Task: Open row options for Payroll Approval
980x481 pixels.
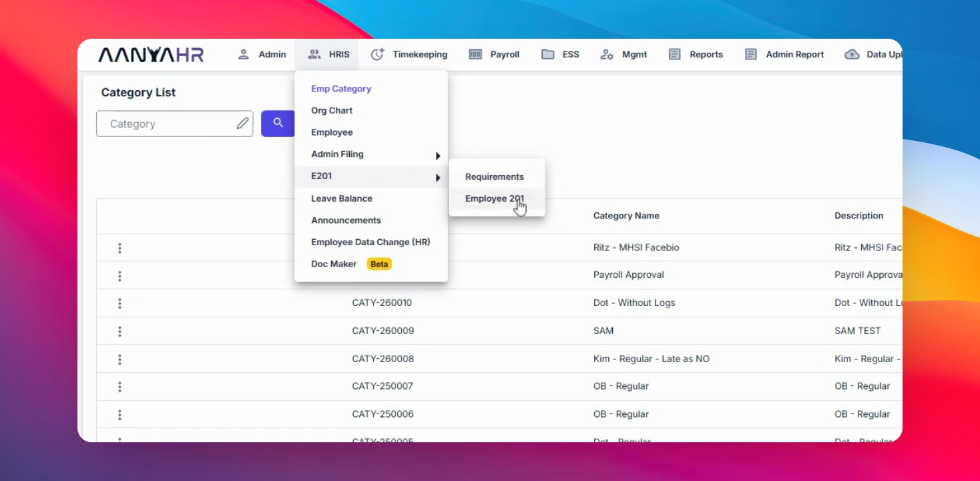Action: (119, 276)
